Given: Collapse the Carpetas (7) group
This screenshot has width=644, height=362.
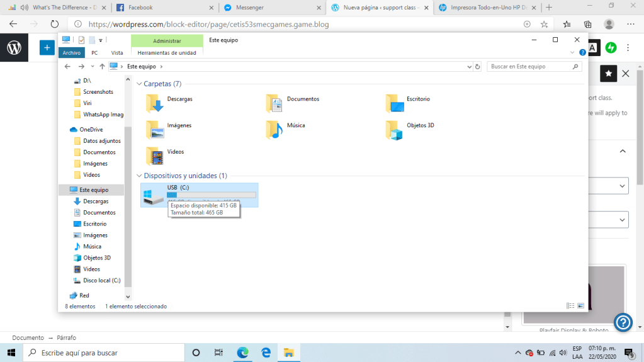Looking at the screenshot, I should point(139,84).
